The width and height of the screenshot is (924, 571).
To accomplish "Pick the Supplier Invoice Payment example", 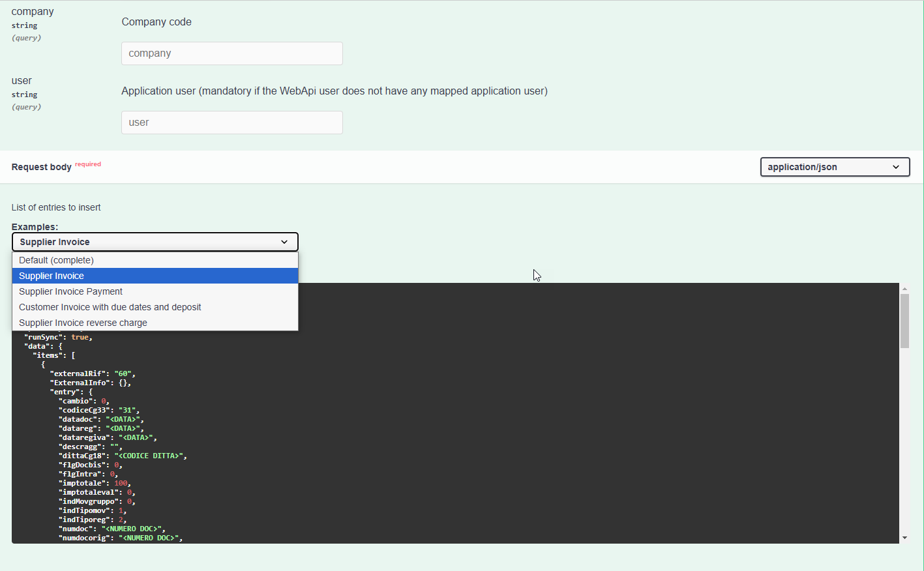I will coord(70,291).
